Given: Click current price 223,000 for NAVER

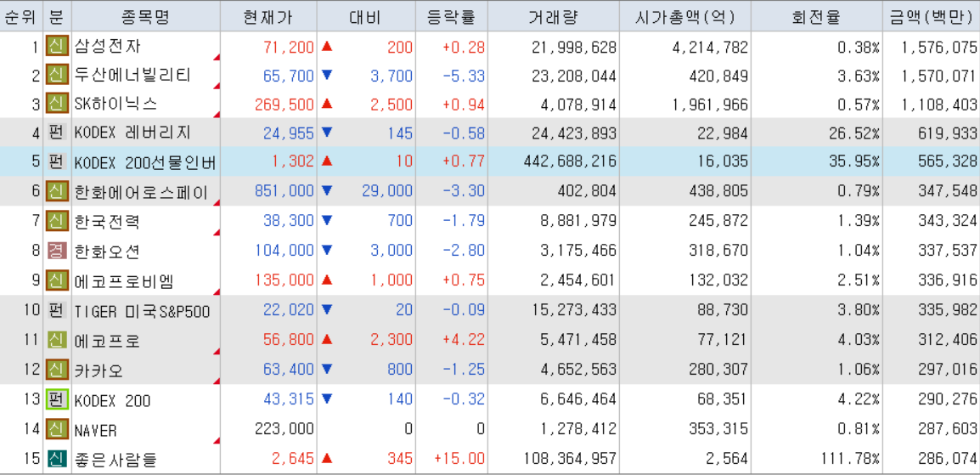Looking at the screenshot, I should (284, 430).
